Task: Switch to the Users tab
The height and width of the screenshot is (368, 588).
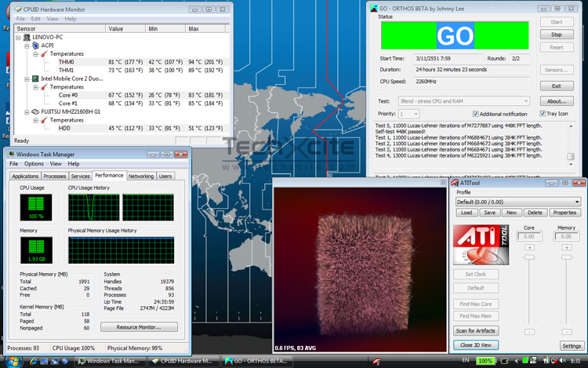Action: coord(165,176)
